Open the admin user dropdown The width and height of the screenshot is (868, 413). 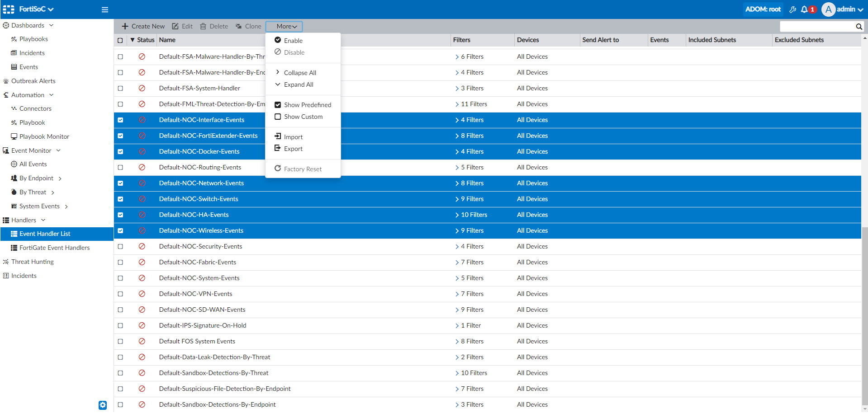[850, 9]
